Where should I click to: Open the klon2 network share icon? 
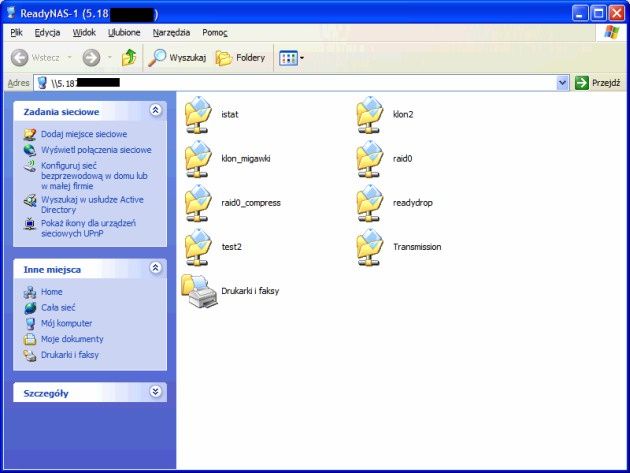370,115
